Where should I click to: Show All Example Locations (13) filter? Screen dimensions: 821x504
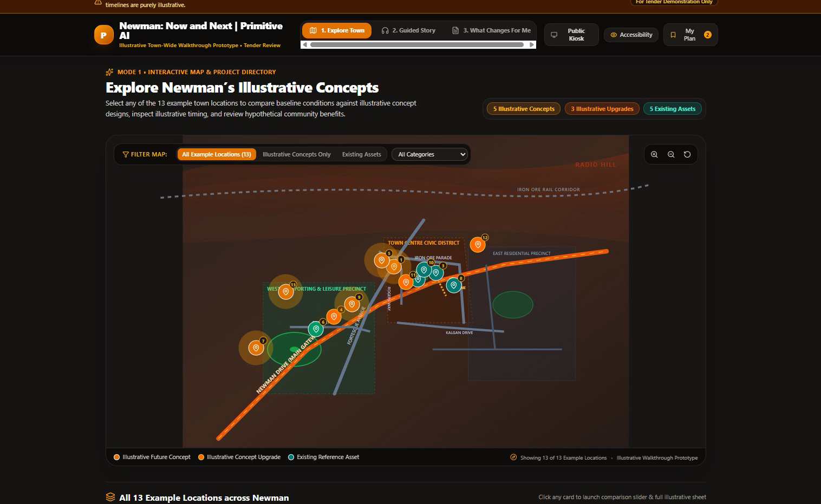[217, 154]
